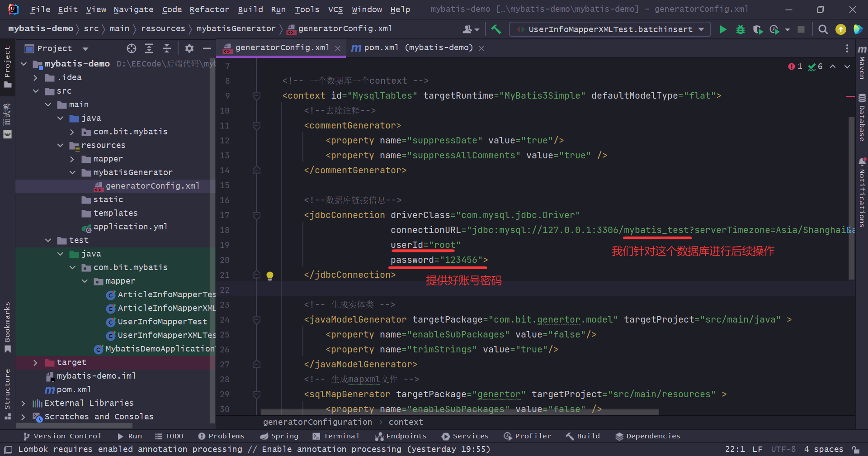Fold the jdbcConnection tag at line 17
Viewport: 868px width, 456px height.
(256, 215)
